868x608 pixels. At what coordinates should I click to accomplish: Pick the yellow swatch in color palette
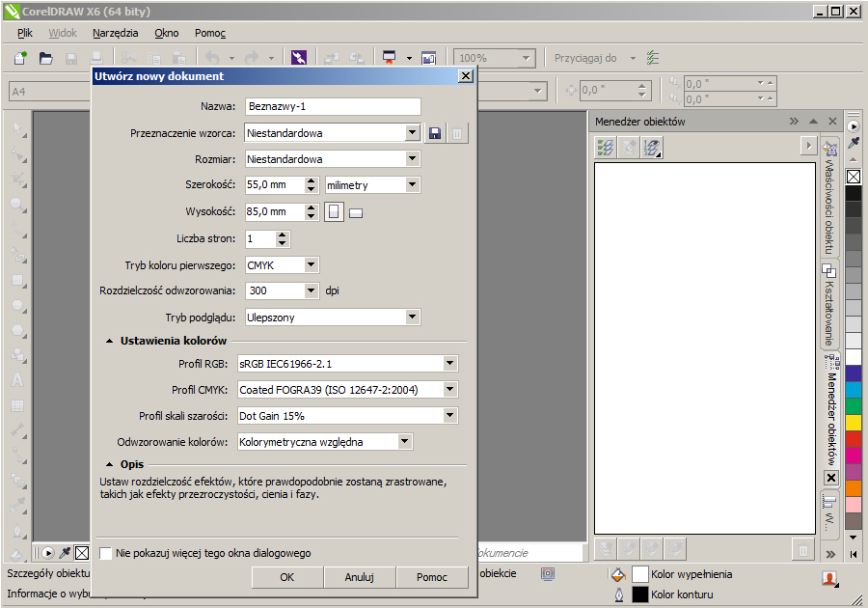tap(854, 423)
